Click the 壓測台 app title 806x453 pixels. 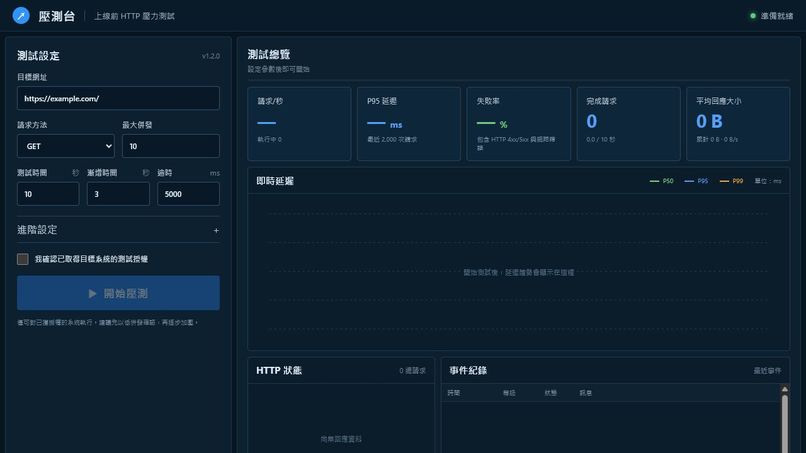pyautogui.click(x=57, y=16)
